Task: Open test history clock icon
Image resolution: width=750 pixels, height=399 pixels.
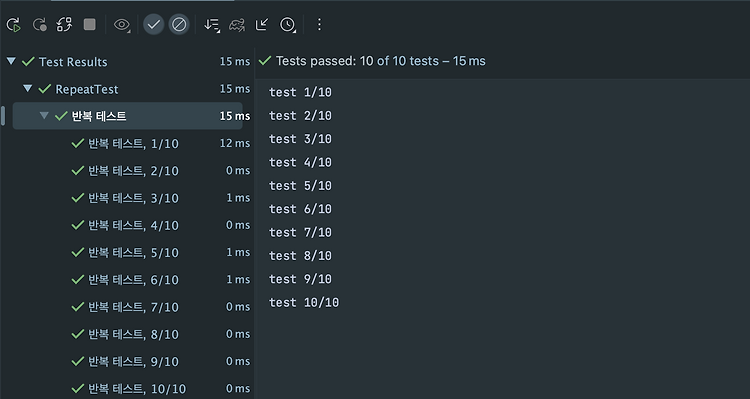Action: [287, 24]
